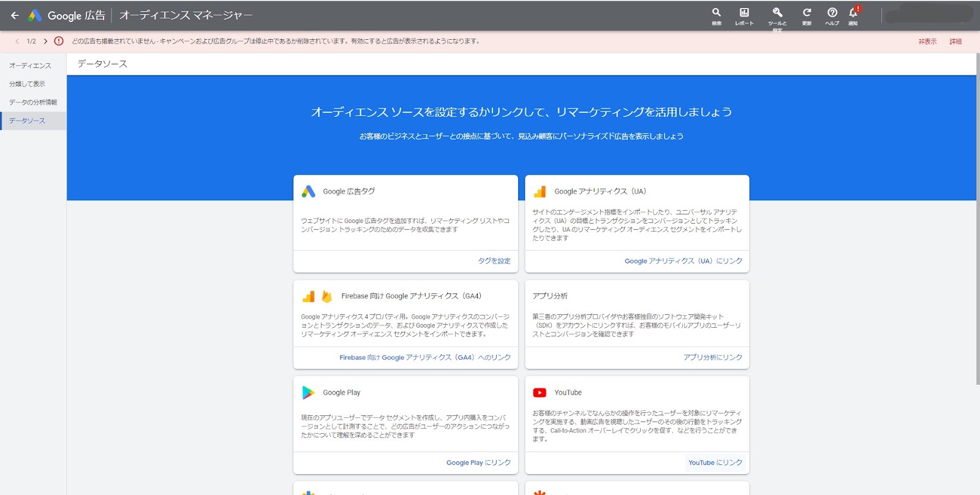Screen dimensions: 980x495
Task: Click the YouTube card icon
Action: coord(540,393)
